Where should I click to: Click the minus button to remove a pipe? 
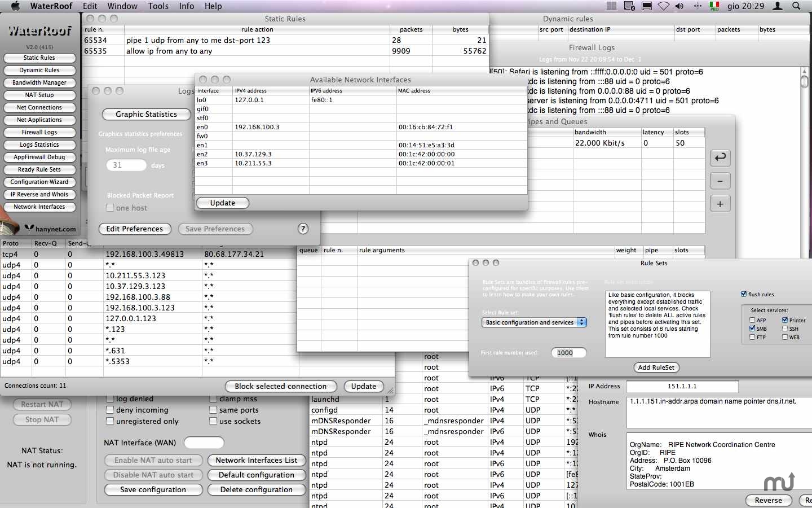click(x=720, y=181)
